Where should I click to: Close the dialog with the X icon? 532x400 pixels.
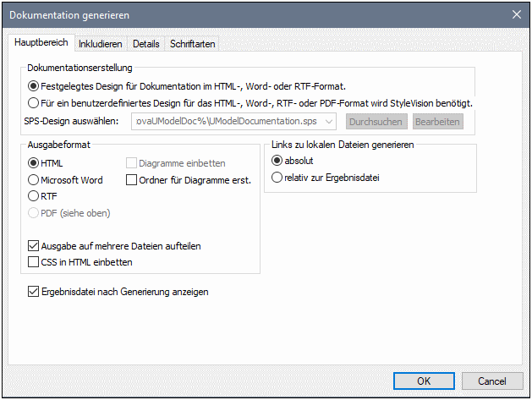click(516, 14)
